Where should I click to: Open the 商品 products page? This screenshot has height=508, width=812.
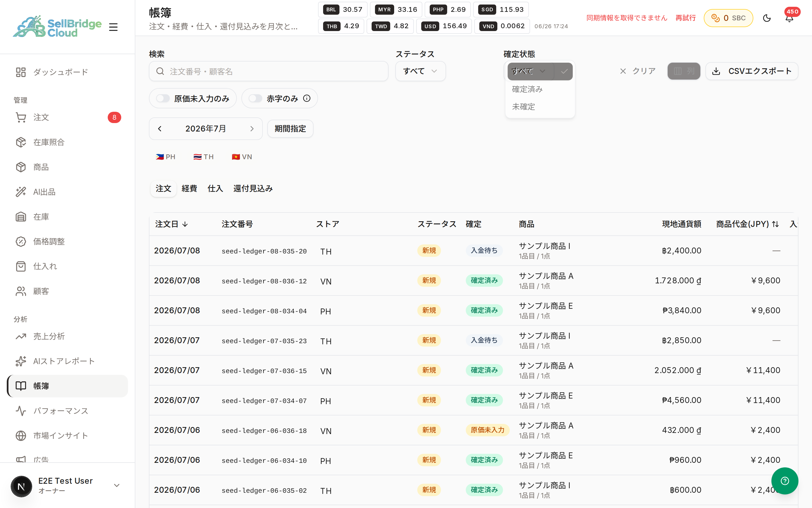67,167
